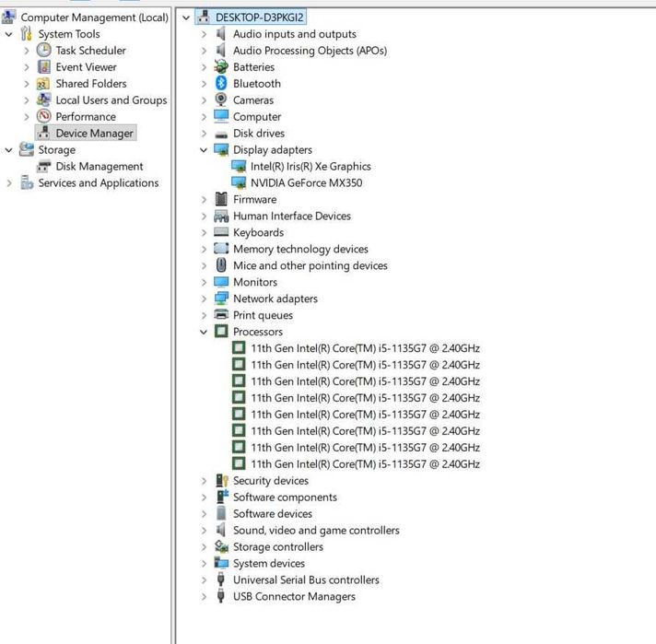This screenshot has height=644, width=656.
Task: Expand Services and Applications node
Action: point(9,182)
